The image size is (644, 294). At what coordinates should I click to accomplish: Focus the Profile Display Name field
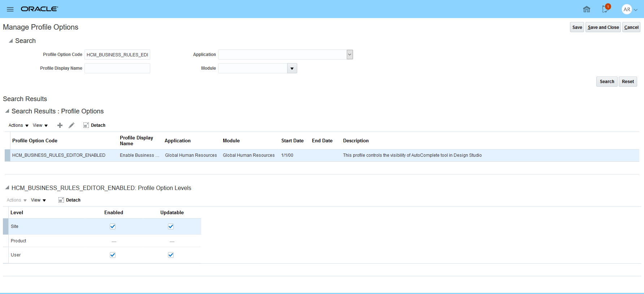(x=117, y=68)
